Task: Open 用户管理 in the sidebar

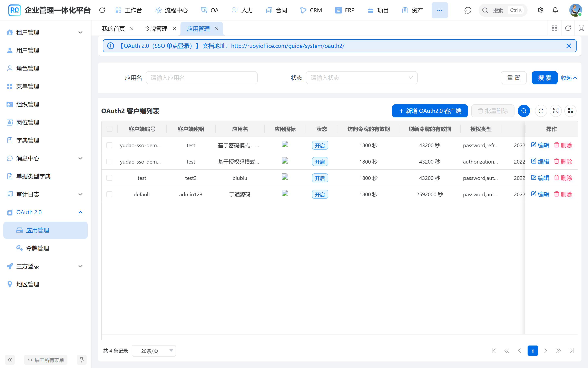Action: click(46, 50)
